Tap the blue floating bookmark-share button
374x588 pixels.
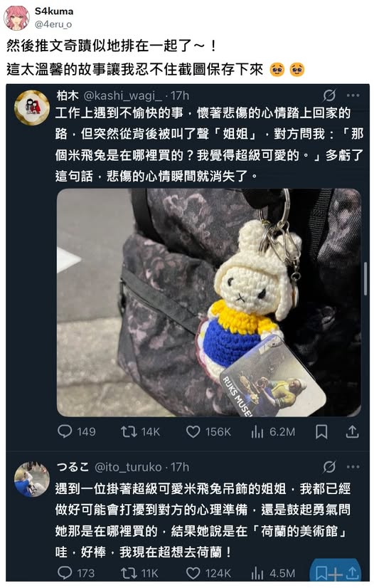[x=336, y=572]
